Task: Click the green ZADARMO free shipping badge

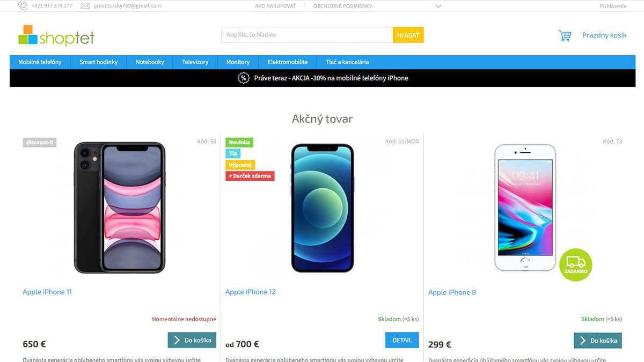Action: [575, 264]
